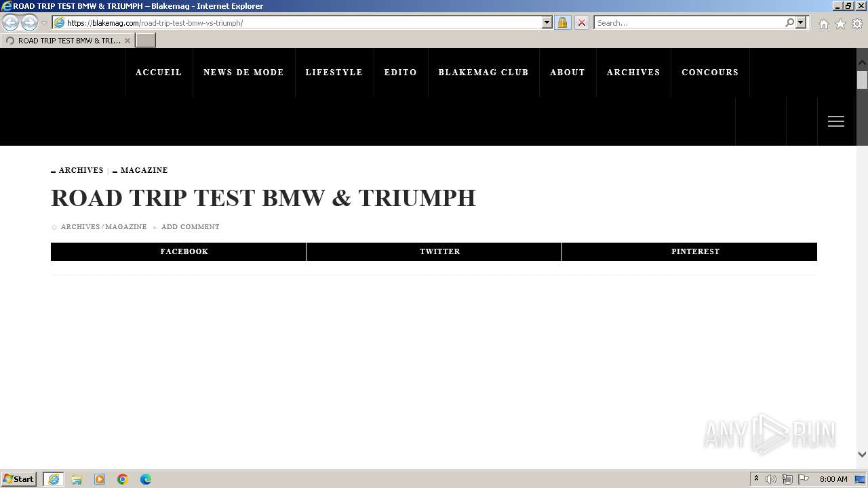Show hidden tray icons arrow

tap(756, 479)
